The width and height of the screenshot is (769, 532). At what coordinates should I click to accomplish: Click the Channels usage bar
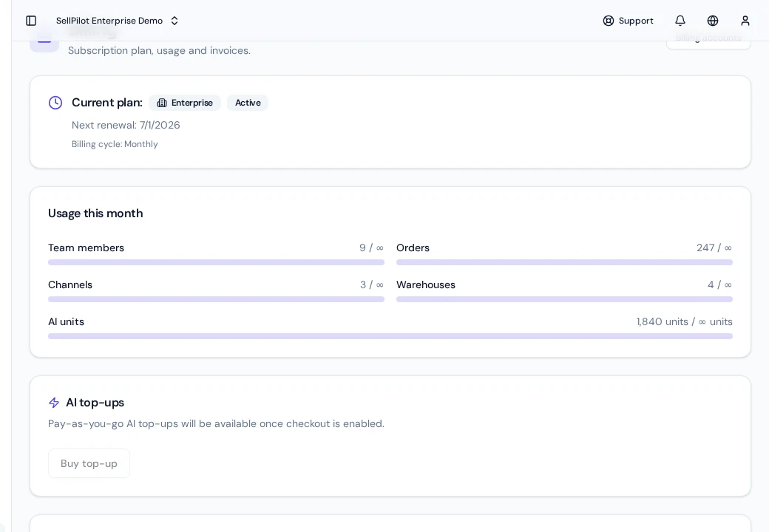tap(216, 299)
